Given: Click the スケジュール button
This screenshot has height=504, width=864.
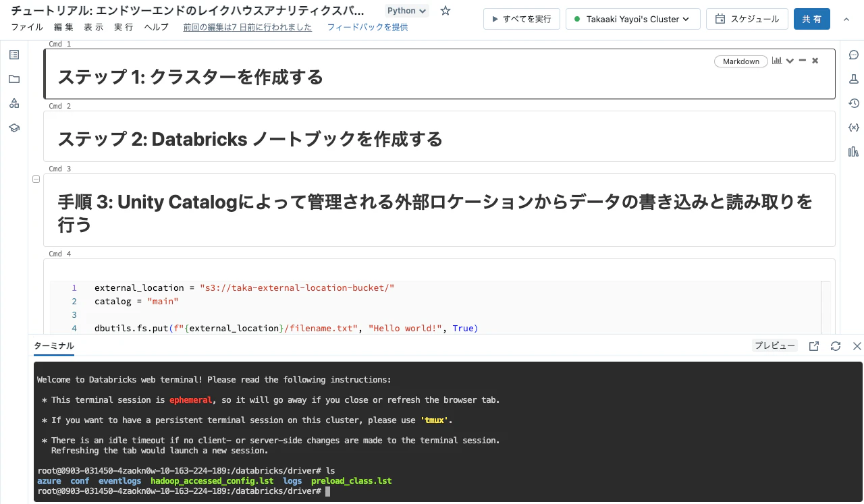Looking at the screenshot, I should [x=747, y=19].
